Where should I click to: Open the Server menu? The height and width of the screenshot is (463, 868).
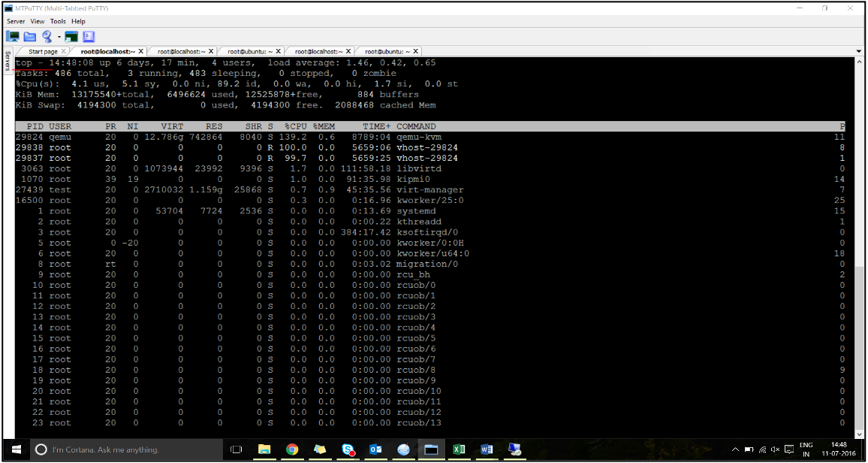coord(16,21)
